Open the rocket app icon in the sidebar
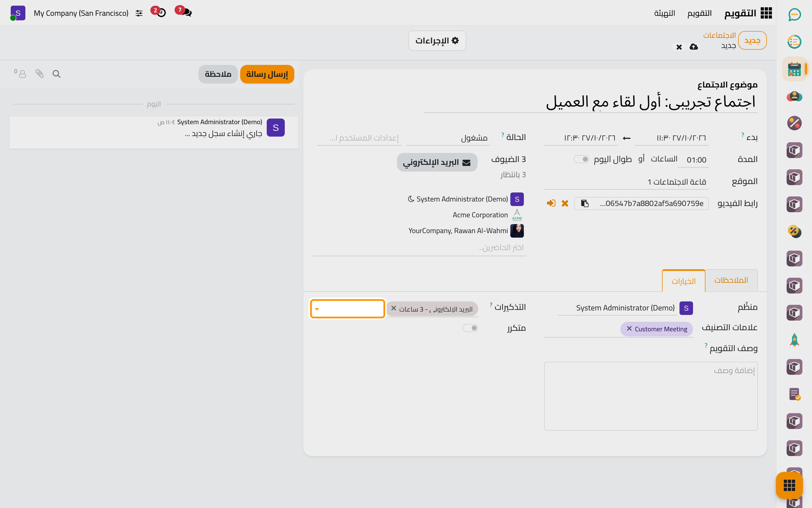812x508 pixels. coord(794,340)
